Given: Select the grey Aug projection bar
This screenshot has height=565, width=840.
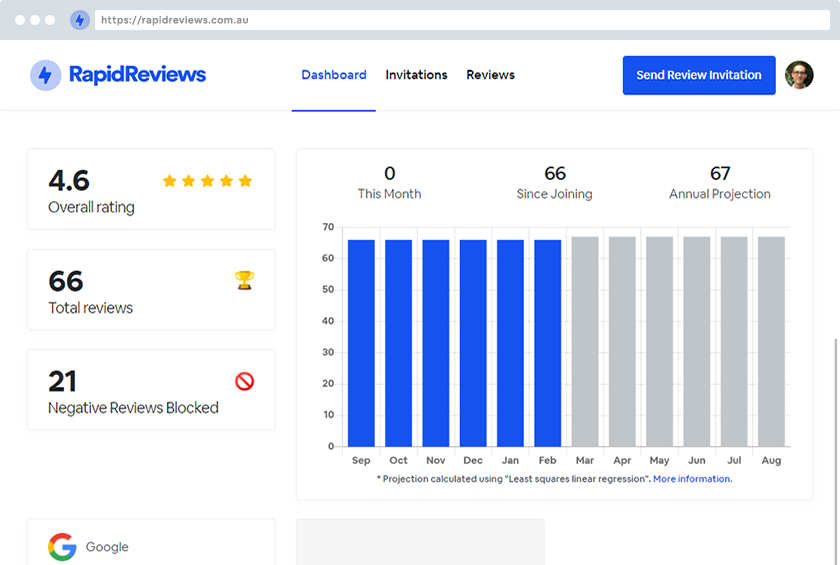Looking at the screenshot, I should point(771,341).
